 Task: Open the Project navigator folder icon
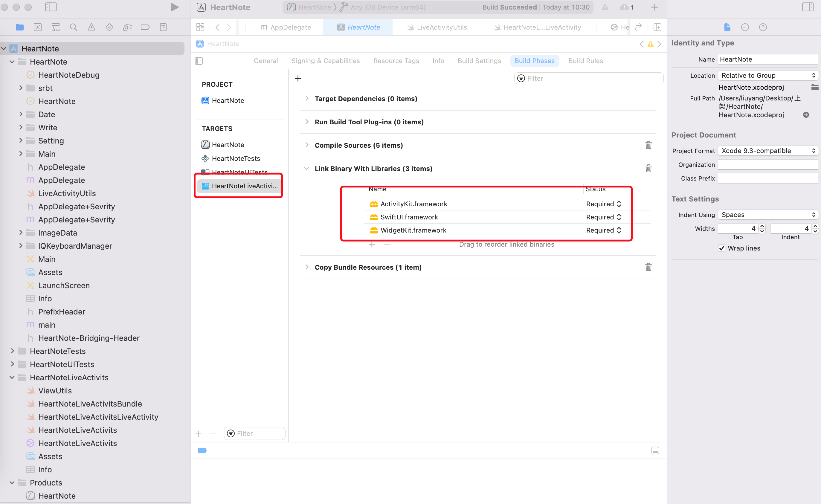20,27
